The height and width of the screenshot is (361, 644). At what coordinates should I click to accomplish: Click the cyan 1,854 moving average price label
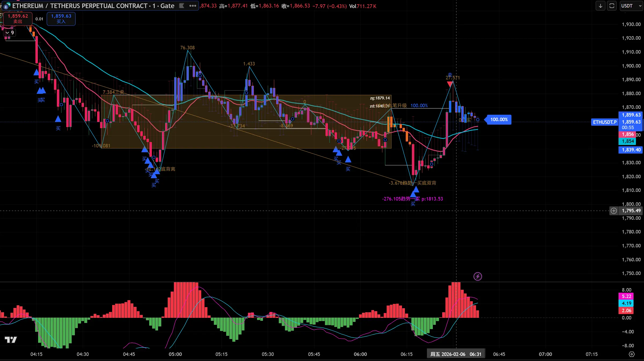point(628,141)
